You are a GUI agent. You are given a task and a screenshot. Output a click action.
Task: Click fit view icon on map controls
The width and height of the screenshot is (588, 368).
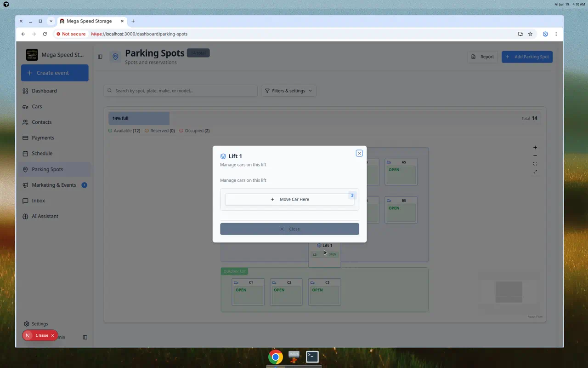(535, 164)
